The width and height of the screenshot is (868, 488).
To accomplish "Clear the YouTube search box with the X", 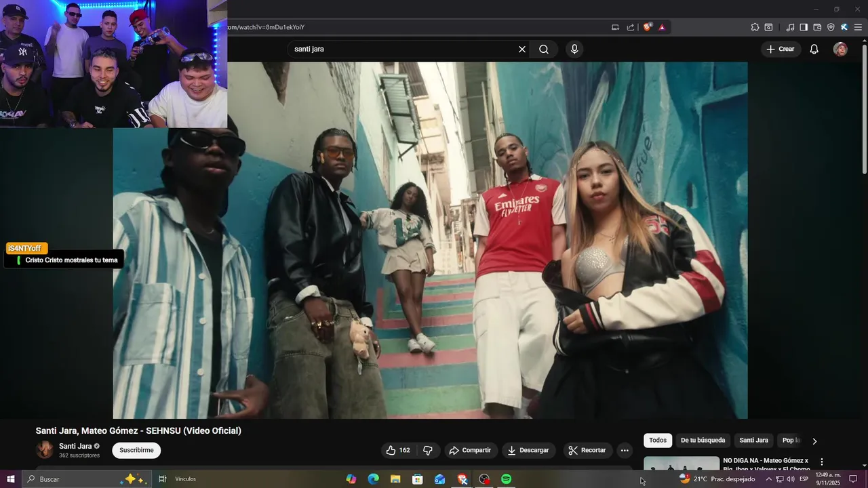I will pos(522,49).
